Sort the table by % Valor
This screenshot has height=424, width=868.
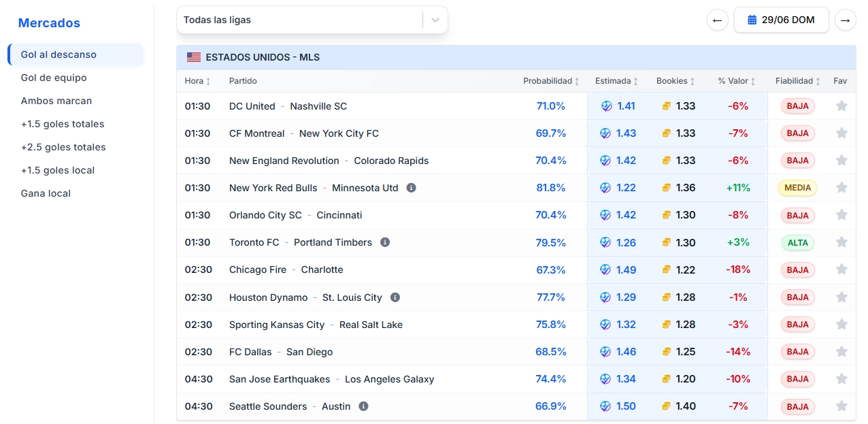(737, 81)
